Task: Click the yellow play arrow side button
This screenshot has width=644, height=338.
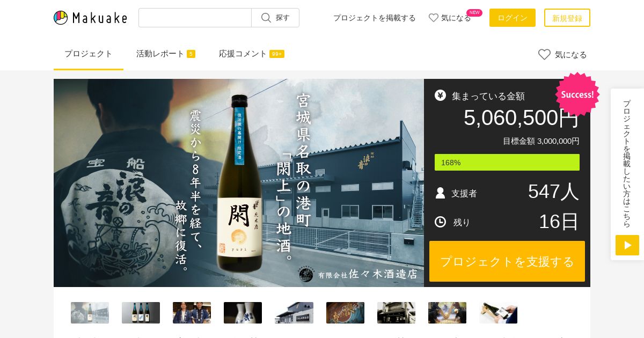Action: 627,245
